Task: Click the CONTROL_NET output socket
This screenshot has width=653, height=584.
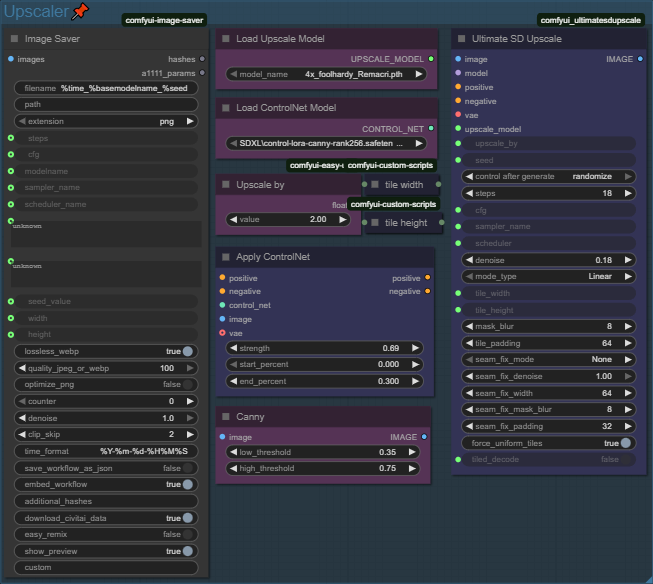Action: pyautogui.click(x=431, y=128)
